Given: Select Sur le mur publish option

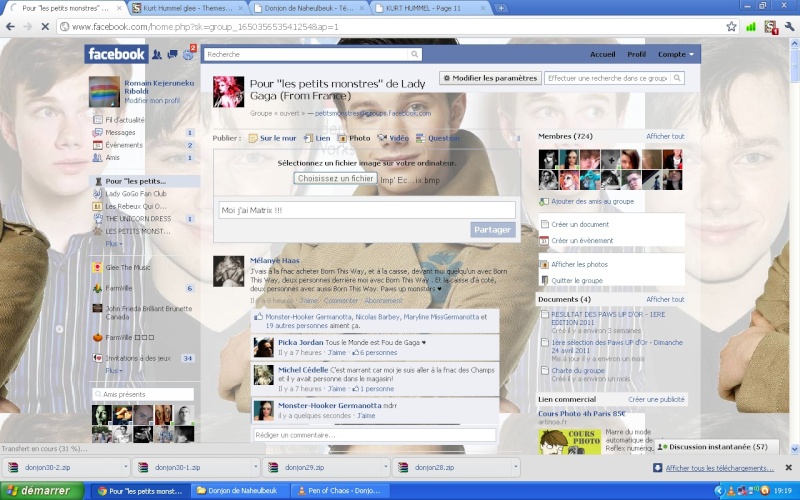Looking at the screenshot, I should point(272,138).
